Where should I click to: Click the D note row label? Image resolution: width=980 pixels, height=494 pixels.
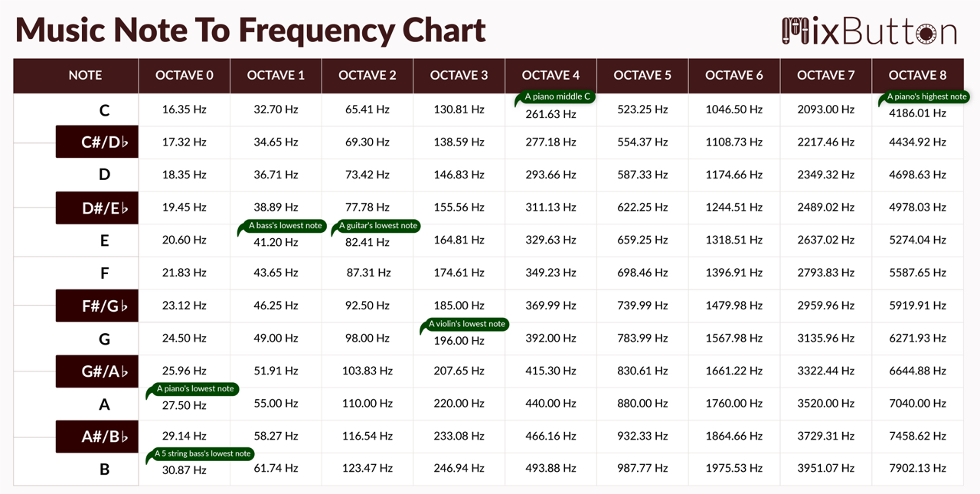tap(105, 175)
